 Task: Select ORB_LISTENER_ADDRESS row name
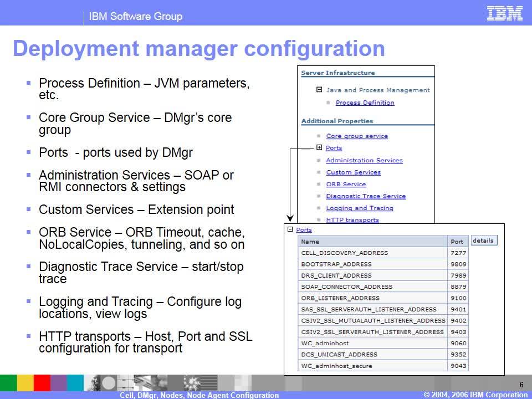pos(340,298)
